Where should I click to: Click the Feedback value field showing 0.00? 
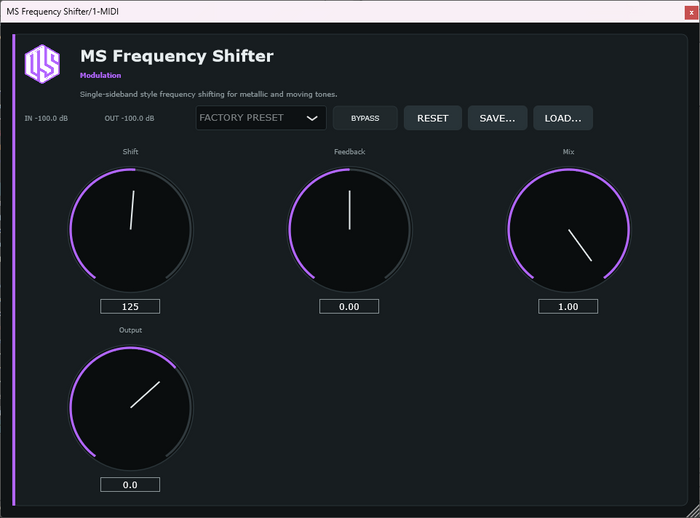click(x=349, y=306)
